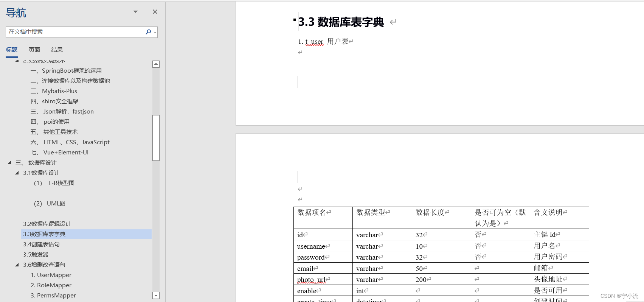Click the 数据长度 table header cell

tap(441, 218)
